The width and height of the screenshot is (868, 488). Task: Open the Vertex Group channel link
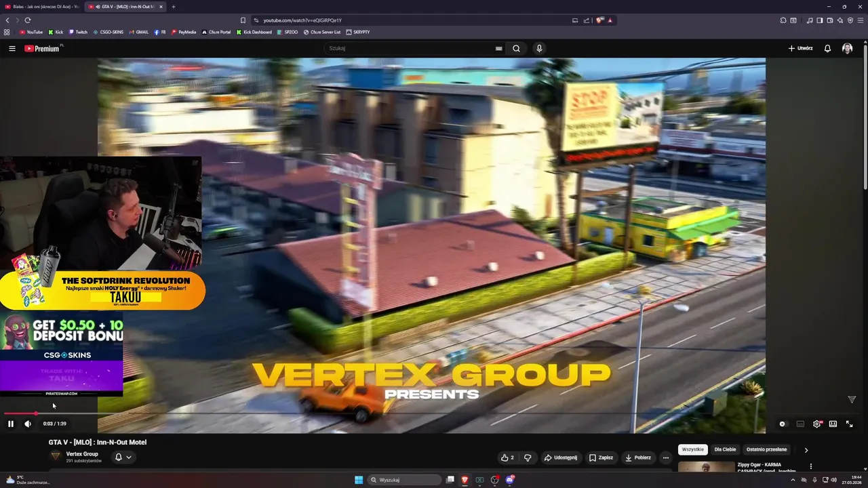tap(82, 453)
